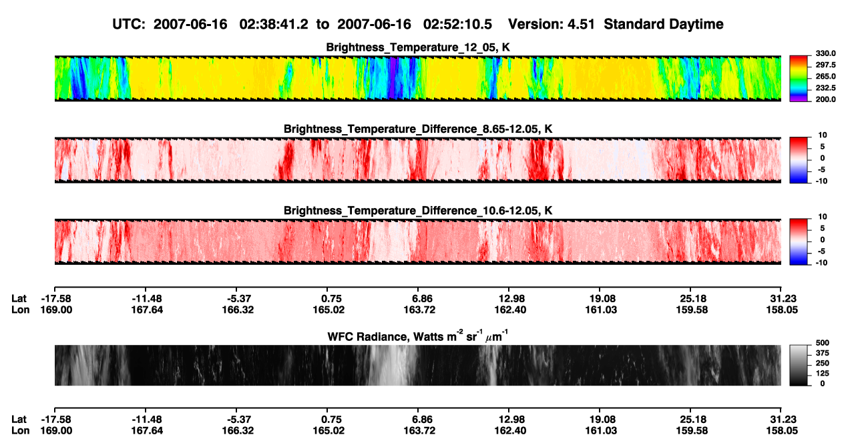The height and width of the screenshot is (445, 868).
Task: Click the red-blue colorbar of the 8.65-12.05 panel
Action: [799, 160]
